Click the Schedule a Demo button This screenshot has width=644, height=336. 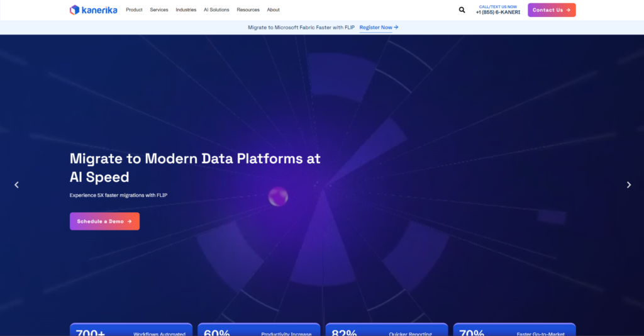(x=105, y=221)
